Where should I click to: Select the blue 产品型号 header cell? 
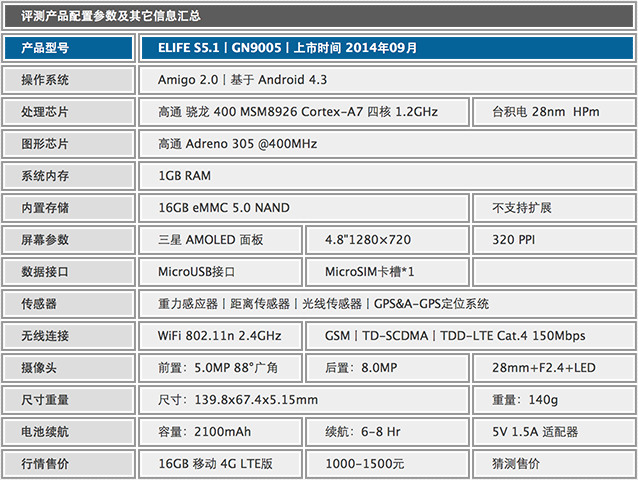[x=68, y=47]
